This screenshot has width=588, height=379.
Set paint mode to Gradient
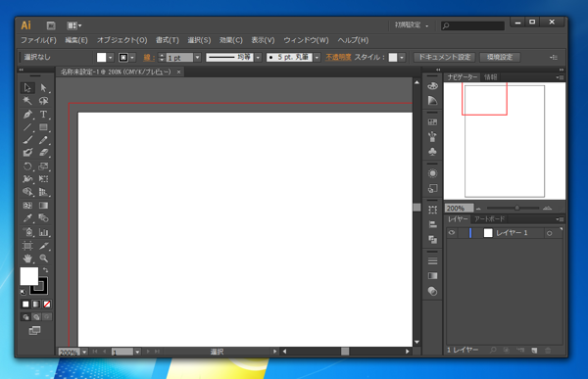[x=36, y=304]
